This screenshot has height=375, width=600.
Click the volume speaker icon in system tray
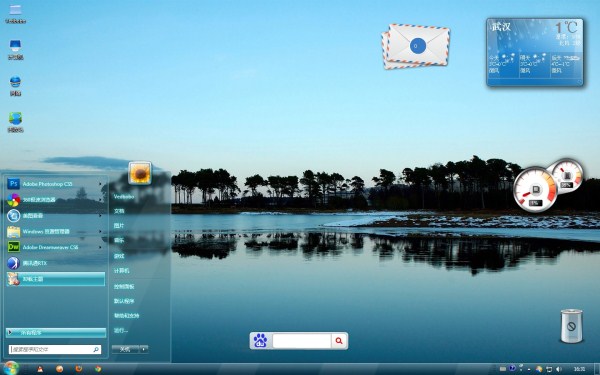(x=558, y=369)
